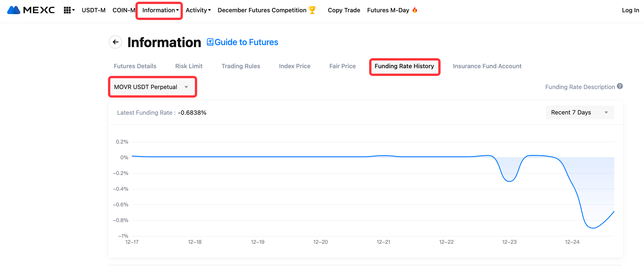The height and width of the screenshot is (266, 644).
Task: Click the back arrow button
Action: (115, 42)
